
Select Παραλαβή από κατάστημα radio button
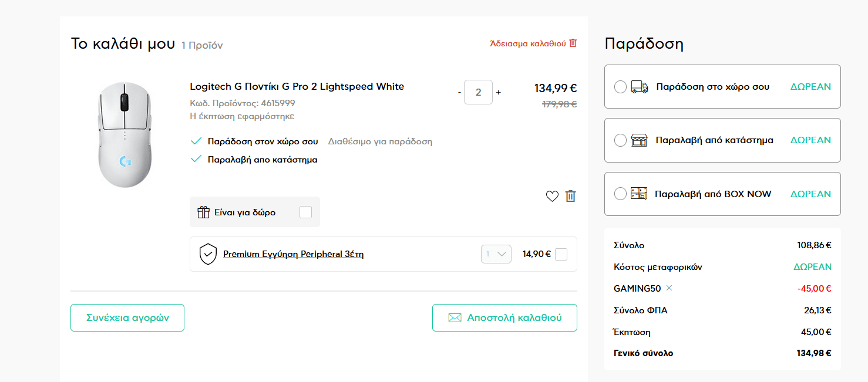coord(620,140)
